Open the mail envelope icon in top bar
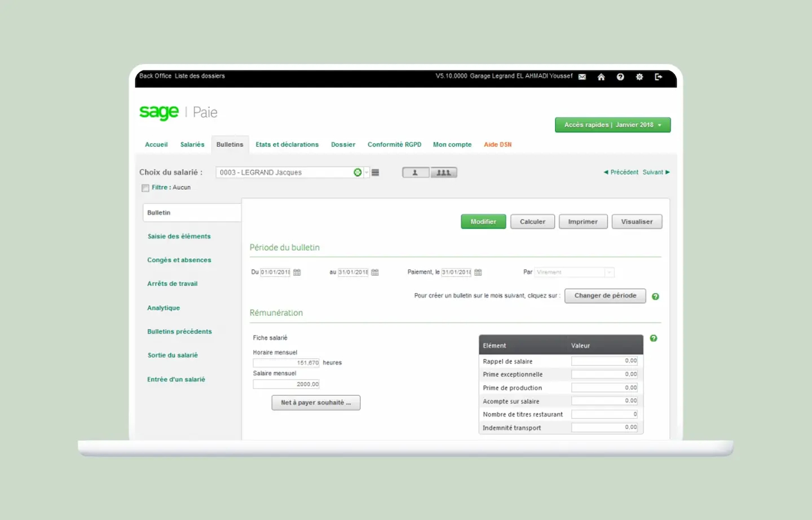The width and height of the screenshot is (812, 520). (582, 77)
